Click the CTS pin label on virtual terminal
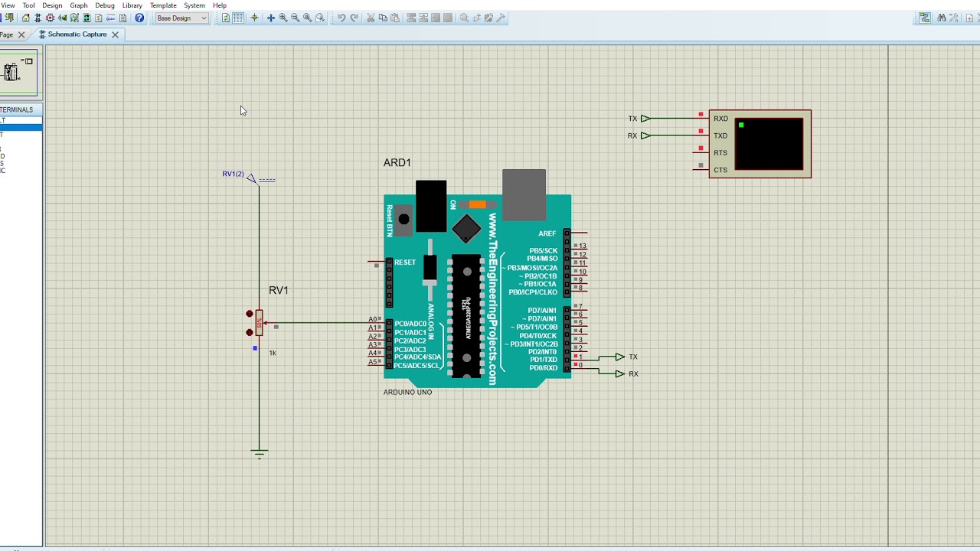 [720, 170]
